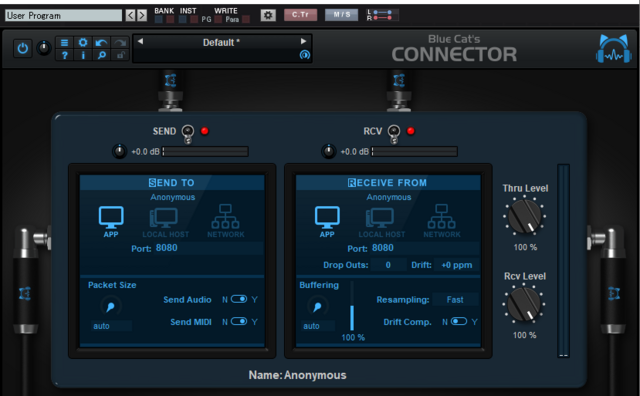Screen dimensions: 640x396
Task: Click the lock icon in toolbar
Action: pyautogui.click(x=120, y=55)
